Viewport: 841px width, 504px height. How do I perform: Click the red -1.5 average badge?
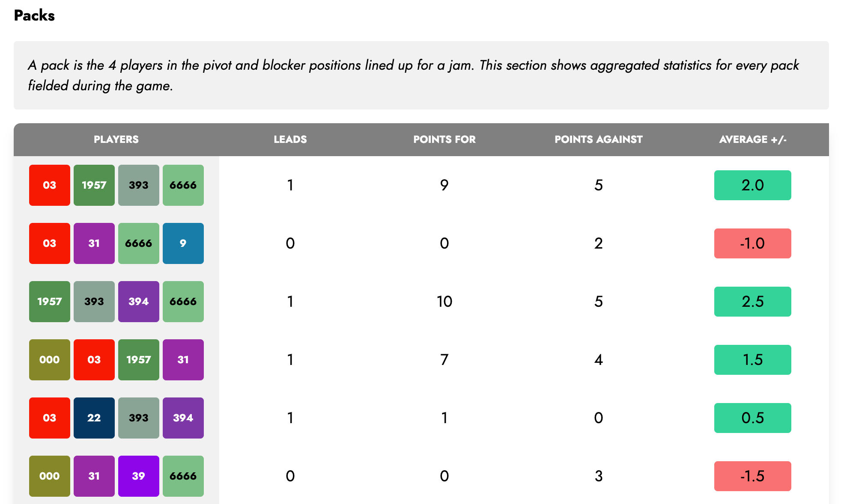pos(753,476)
